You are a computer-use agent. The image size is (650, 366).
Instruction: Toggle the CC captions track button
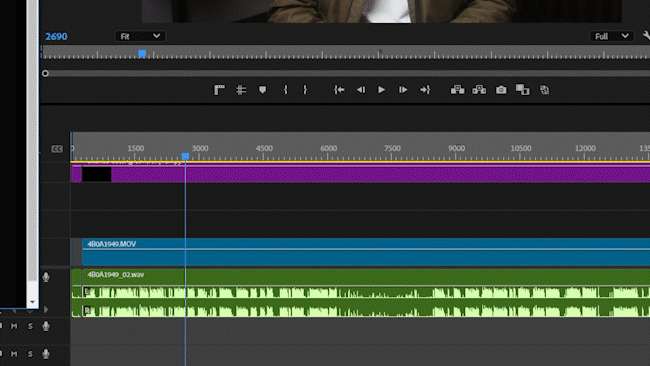(57, 149)
